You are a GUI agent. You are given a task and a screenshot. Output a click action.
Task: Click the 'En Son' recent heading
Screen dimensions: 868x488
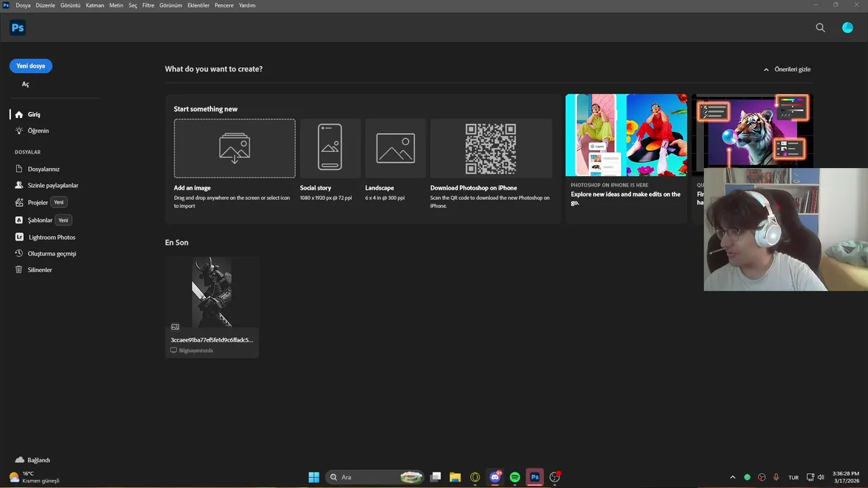tap(176, 243)
